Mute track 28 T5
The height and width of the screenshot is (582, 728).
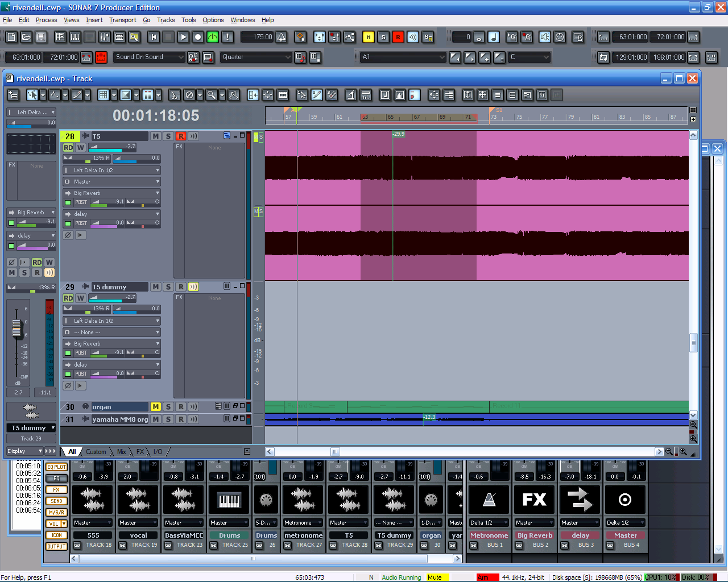(155, 136)
